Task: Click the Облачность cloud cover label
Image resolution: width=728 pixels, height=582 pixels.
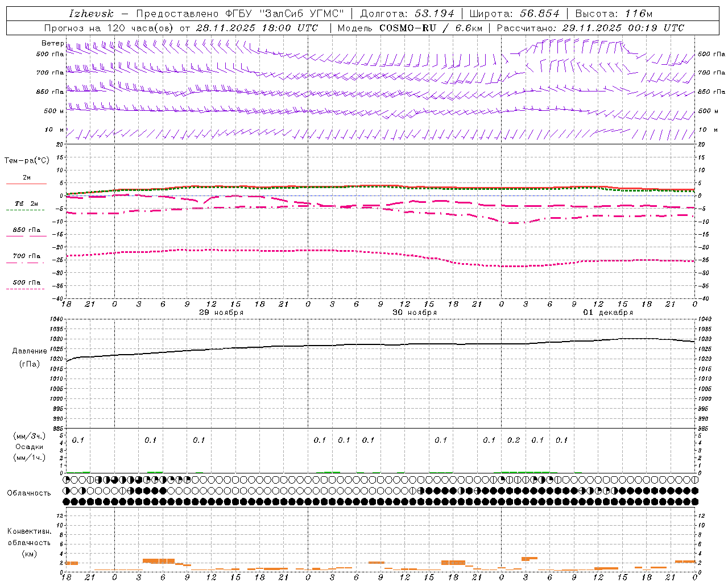Action: [29, 493]
